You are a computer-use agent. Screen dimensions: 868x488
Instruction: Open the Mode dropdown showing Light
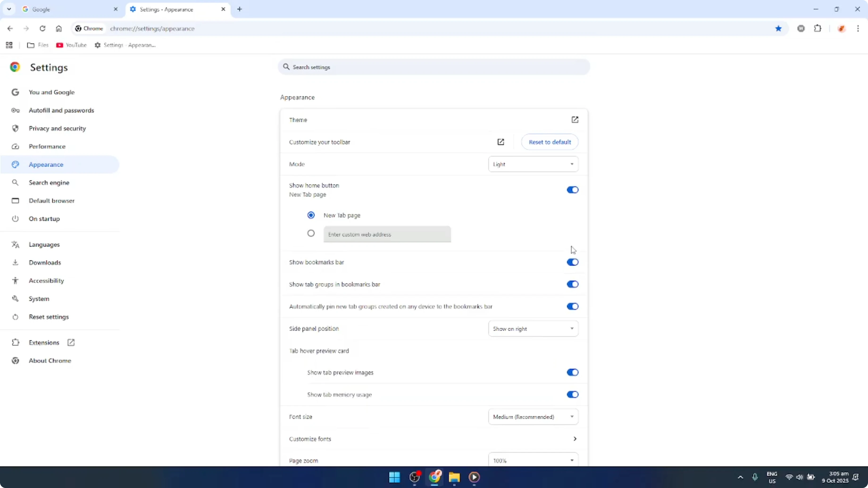(x=533, y=164)
